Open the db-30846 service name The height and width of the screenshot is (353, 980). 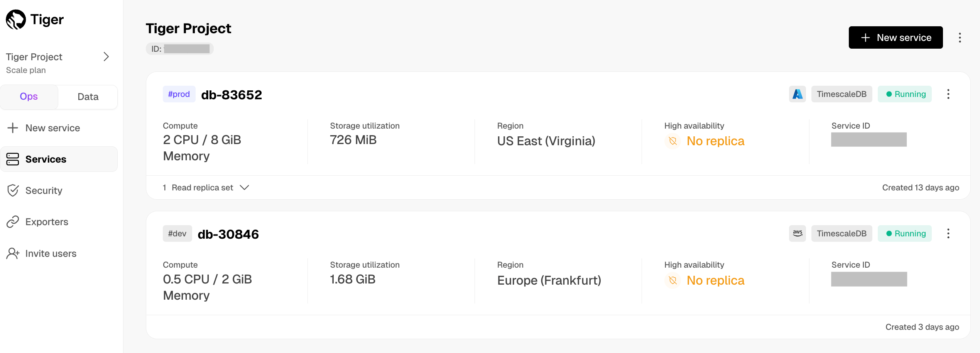click(x=228, y=234)
